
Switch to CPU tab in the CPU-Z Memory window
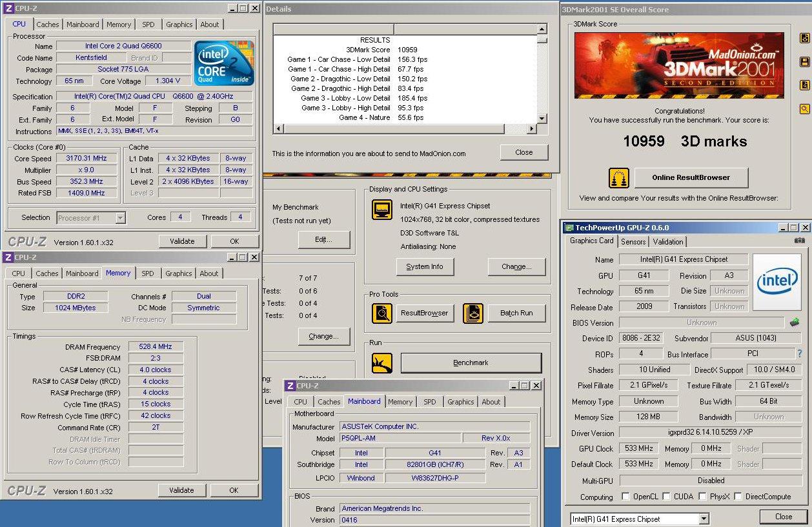pos(19,273)
